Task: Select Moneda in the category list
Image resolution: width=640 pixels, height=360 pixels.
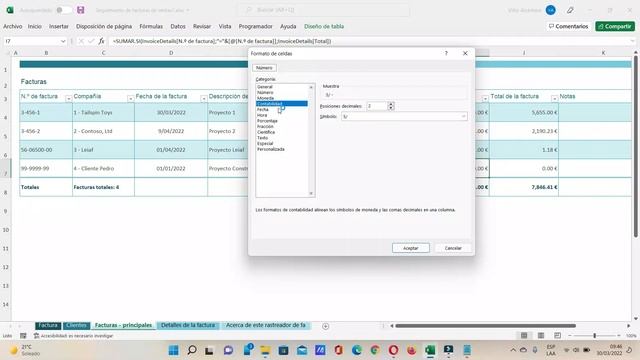Action: [265, 98]
